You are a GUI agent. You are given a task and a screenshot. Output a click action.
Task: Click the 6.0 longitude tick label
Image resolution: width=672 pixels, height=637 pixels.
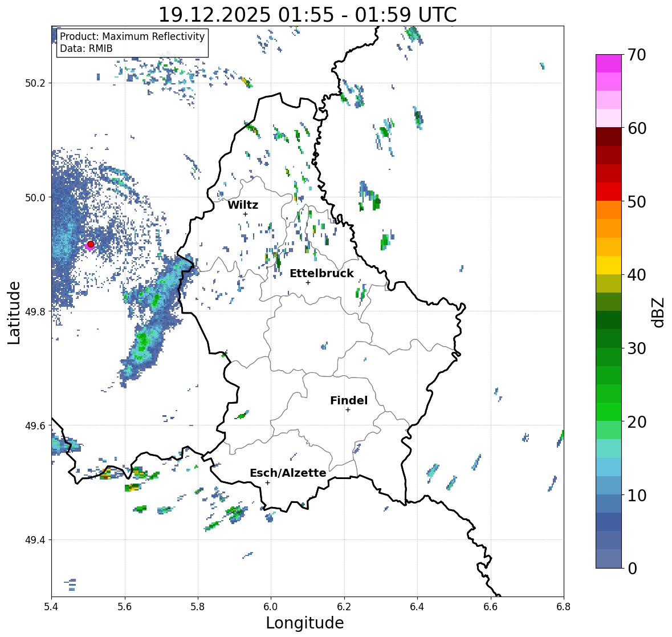[271, 607]
